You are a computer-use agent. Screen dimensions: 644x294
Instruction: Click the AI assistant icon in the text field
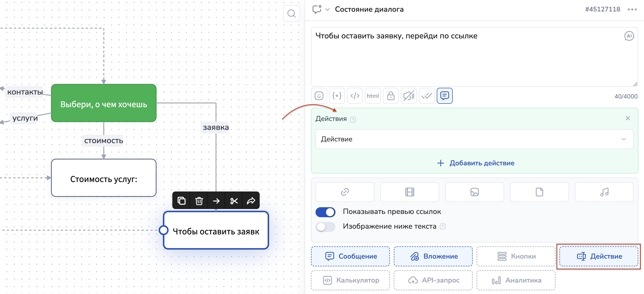point(629,36)
